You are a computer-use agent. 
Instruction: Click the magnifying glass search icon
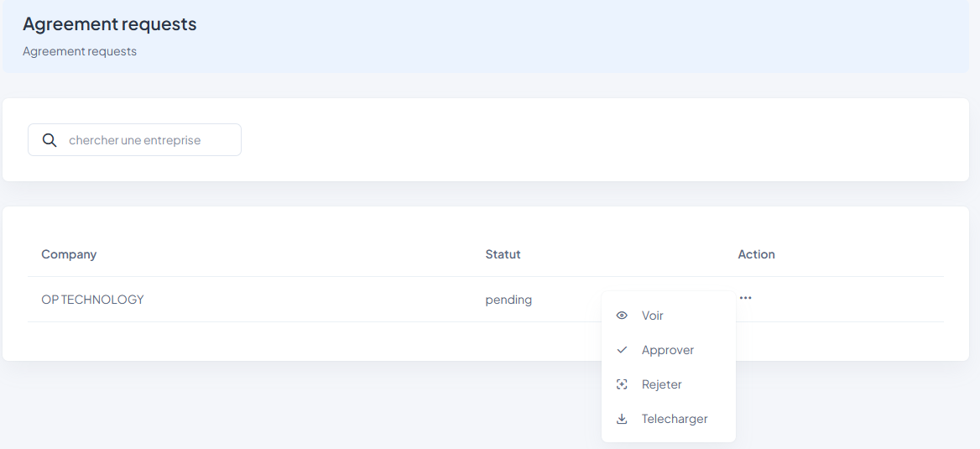point(50,140)
